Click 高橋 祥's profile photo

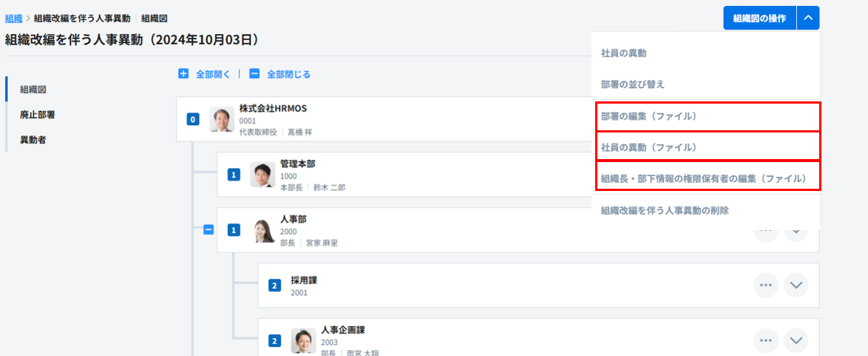222,119
